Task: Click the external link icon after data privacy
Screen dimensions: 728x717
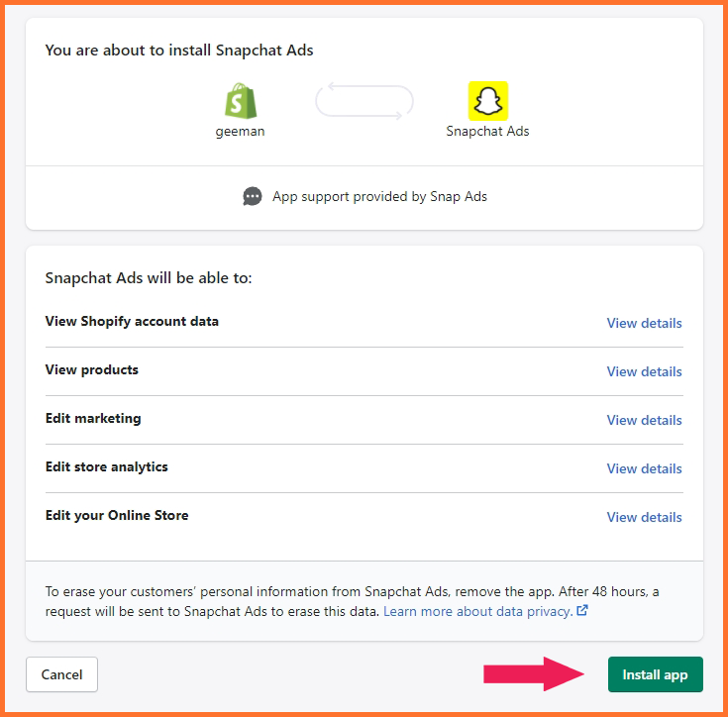Action: [582, 610]
